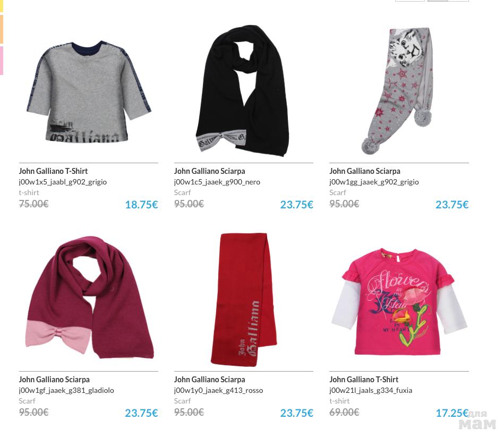504x437 pixels.
Task: Select the orange color strip on left edge
Action: point(1,29)
